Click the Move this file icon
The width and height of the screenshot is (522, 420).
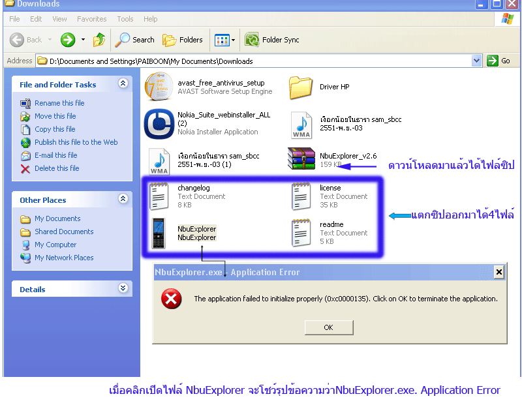point(25,117)
